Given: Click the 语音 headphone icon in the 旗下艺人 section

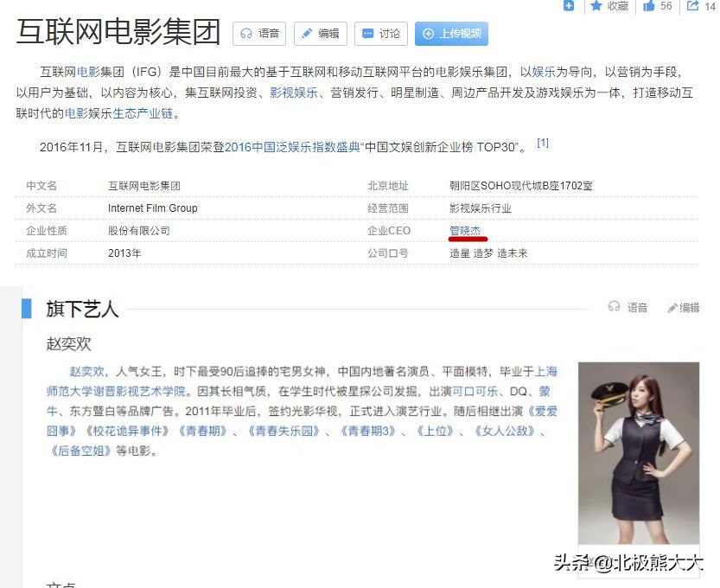Looking at the screenshot, I should (x=614, y=308).
